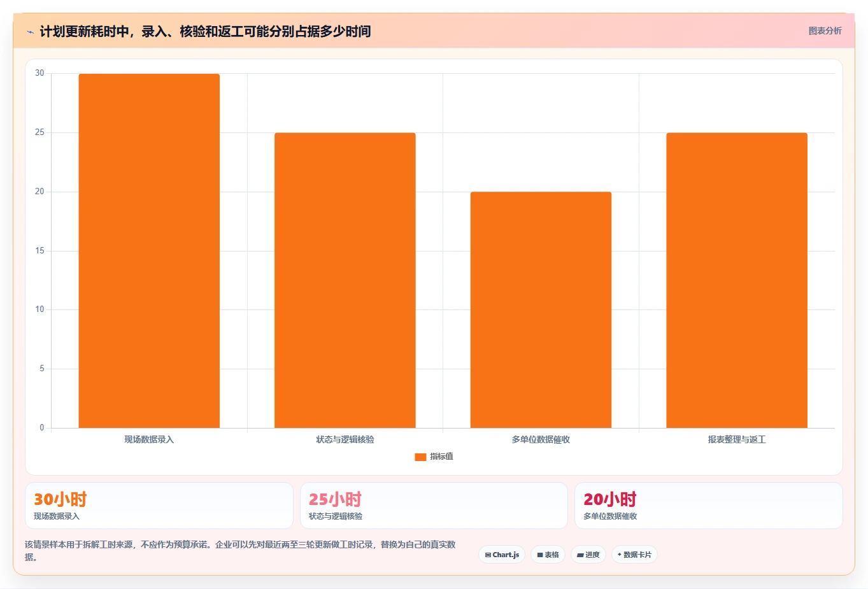The width and height of the screenshot is (868, 589).
Task: Click 现场数据录入 caption in stat card
Action: pyautogui.click(x=57, y=516)
